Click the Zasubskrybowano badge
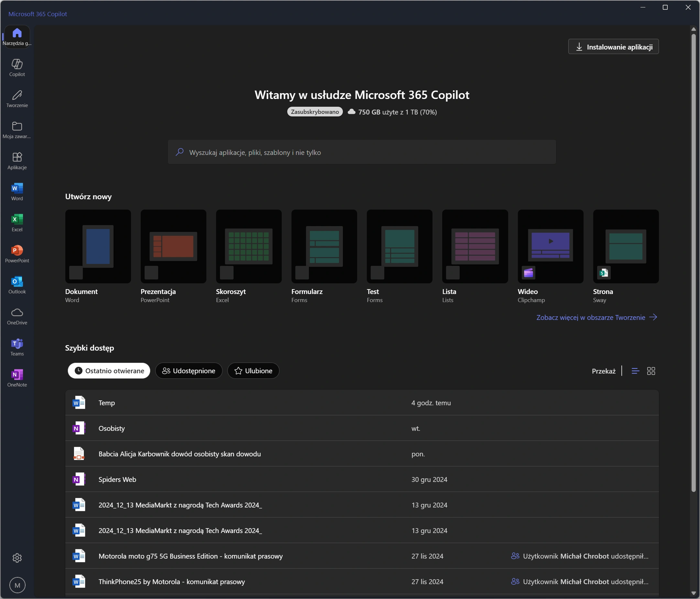 pyautogui.click(x=315, y=112)
